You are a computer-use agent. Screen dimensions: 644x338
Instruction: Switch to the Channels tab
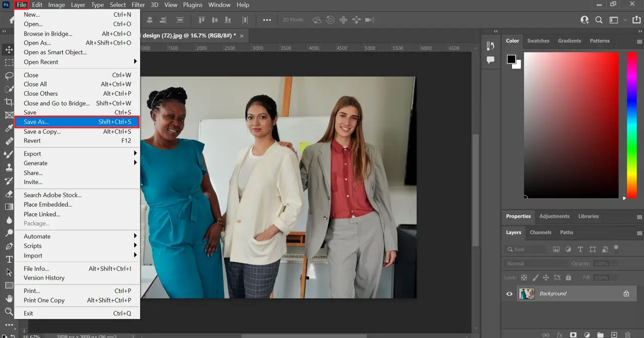[x=540, y=232]
